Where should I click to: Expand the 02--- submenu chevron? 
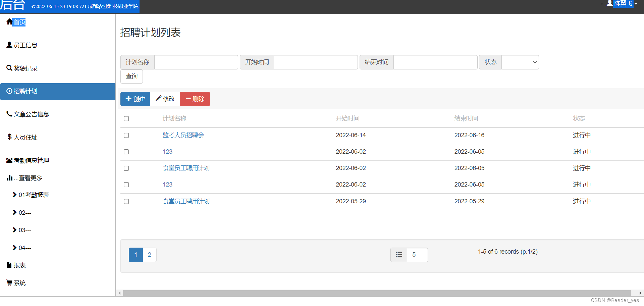coord(14,212)
